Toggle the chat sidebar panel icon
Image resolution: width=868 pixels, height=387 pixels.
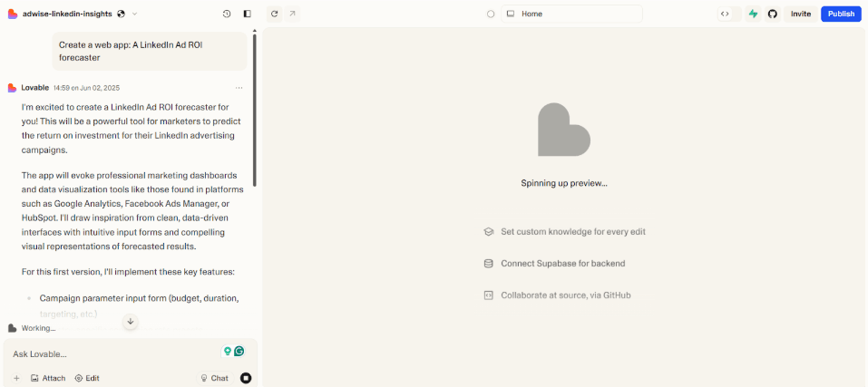(x=248, y=14)
